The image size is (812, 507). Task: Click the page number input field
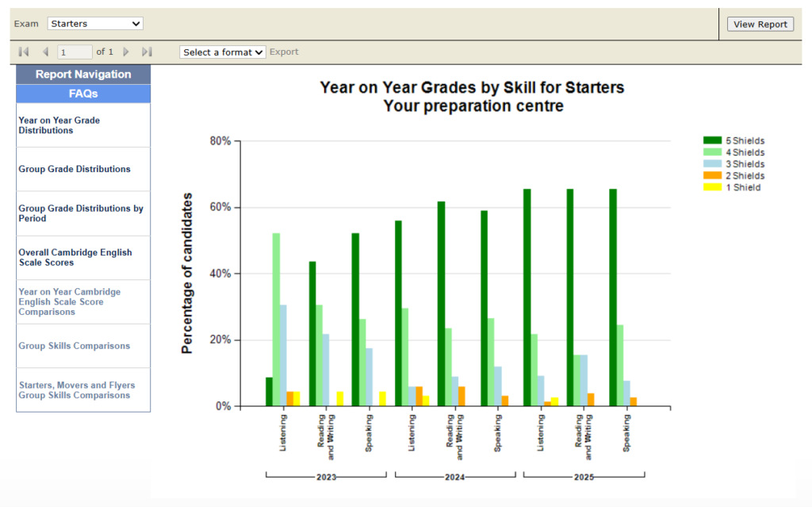[75, 51]
